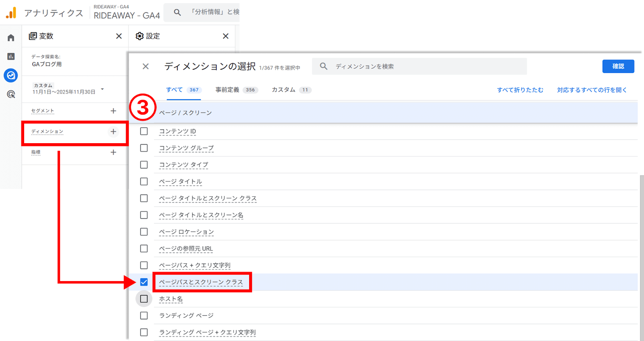
Task: Close the ディメンションの選択 dialog with X
Action: pos(146,66)
